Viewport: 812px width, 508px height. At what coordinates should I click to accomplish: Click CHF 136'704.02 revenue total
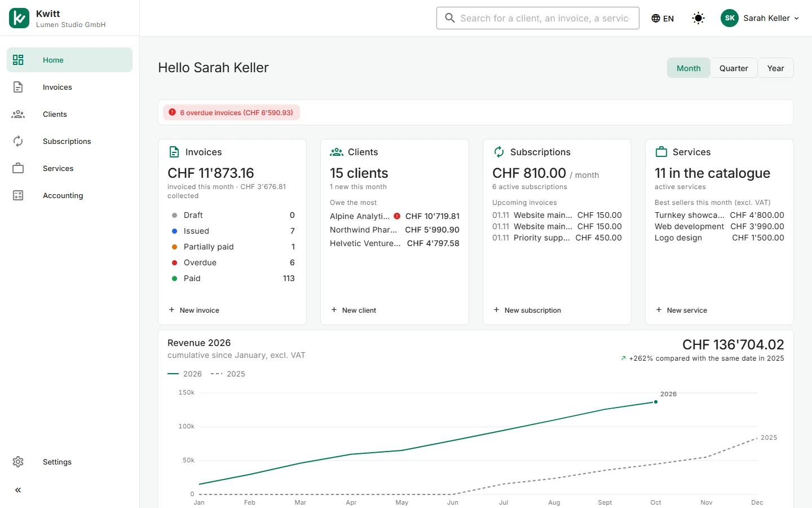click(733, 344)
